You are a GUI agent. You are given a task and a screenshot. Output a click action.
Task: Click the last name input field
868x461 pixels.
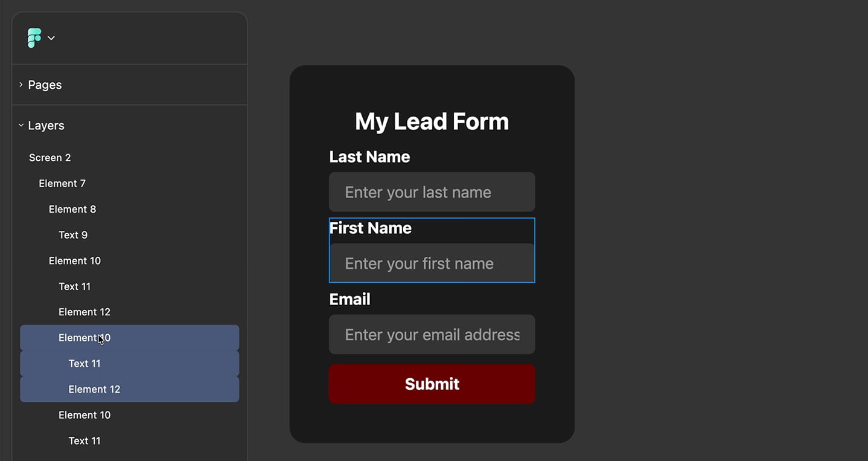click(432, 192)
